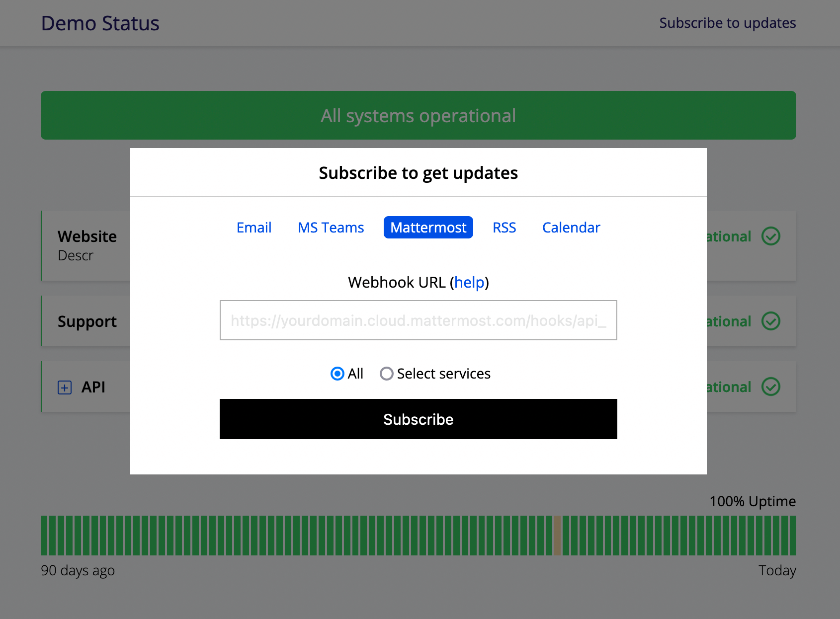Click the black Subscribe button
The height and width of the screenshot is (619, 840).
coord(419,419)
